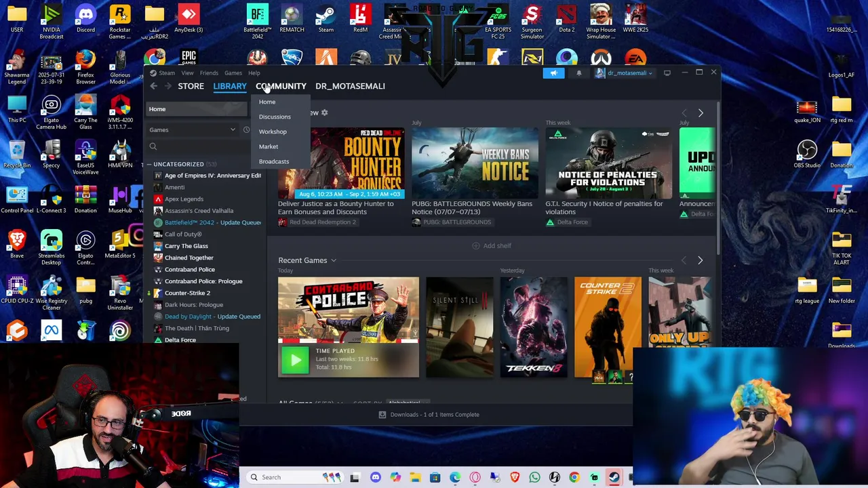Open Microsoft Edge on the taskbar

pos(455,477)
